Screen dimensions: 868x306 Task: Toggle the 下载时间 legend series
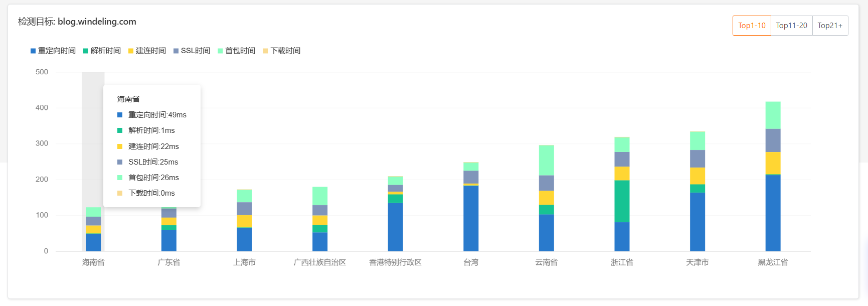(281, 51)
